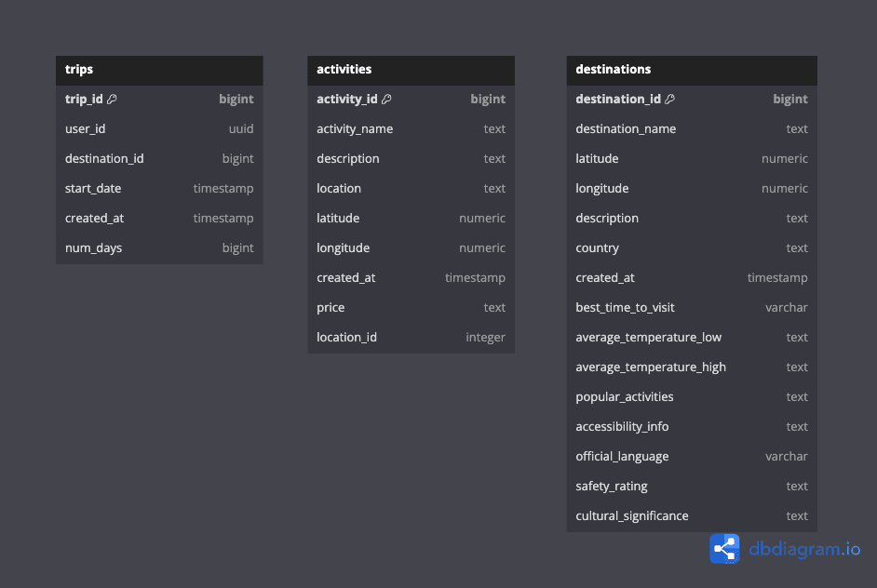Select the average_temperature_low field
The height and width of the screenshot is (588, 877).
(x=692, y=337)
